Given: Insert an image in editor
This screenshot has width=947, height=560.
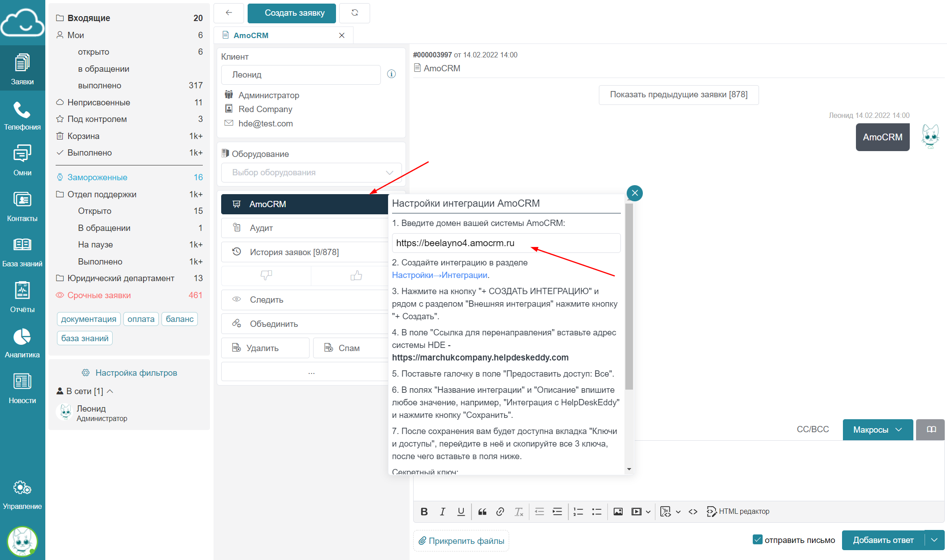Looking at the screenshot, I should click(x=618, y=512).
